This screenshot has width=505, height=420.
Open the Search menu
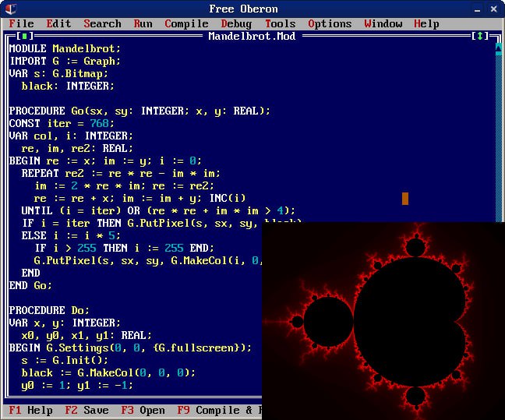tap(102, 23)
